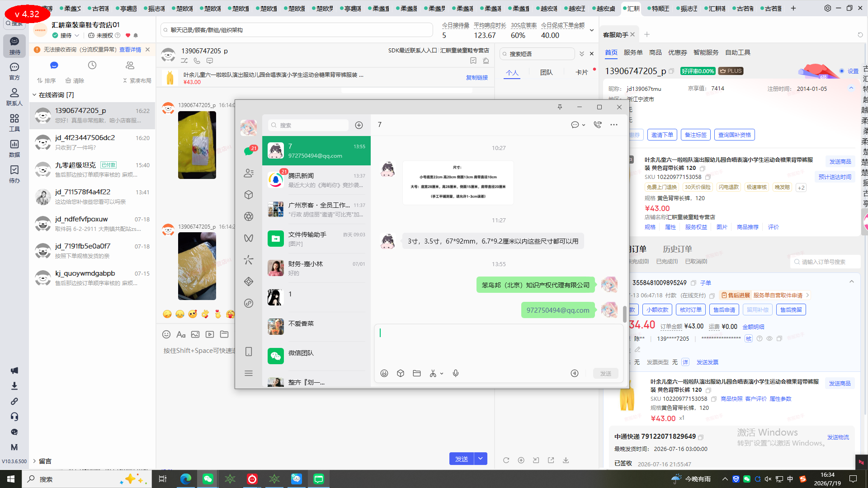This screenshot has height=488, width=868.
Task: Open the 历史订单 tab
Action: coord(677,249)
